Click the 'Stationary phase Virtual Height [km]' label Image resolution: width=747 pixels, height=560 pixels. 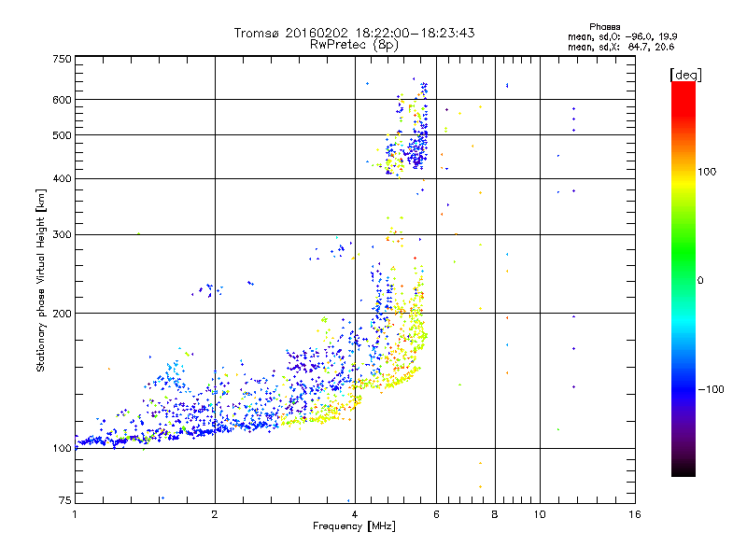tap(41, 280)
